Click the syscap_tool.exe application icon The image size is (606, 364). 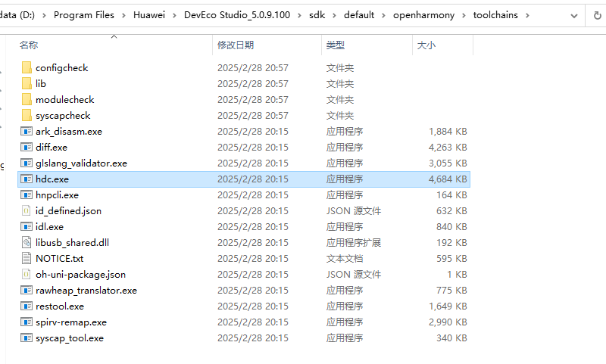27,338
